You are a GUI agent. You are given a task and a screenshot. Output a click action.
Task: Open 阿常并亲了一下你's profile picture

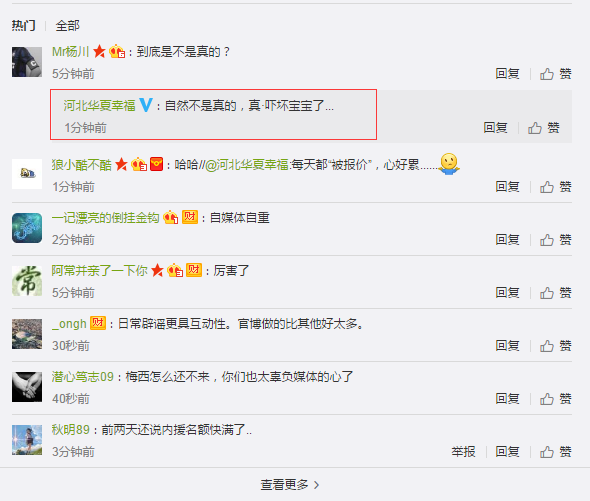(27, 281)
